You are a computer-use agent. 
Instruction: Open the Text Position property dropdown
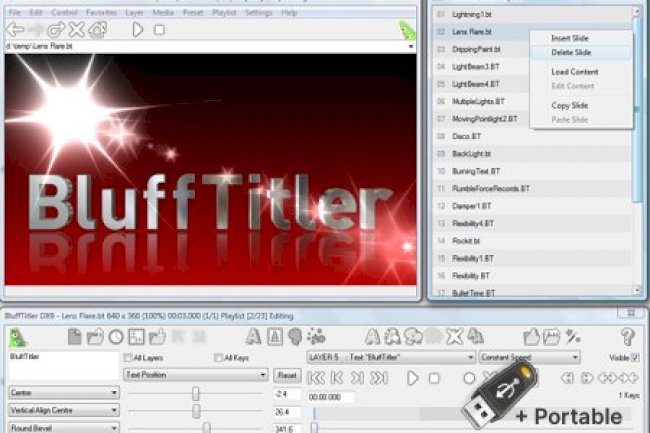(x=196, y=375)
